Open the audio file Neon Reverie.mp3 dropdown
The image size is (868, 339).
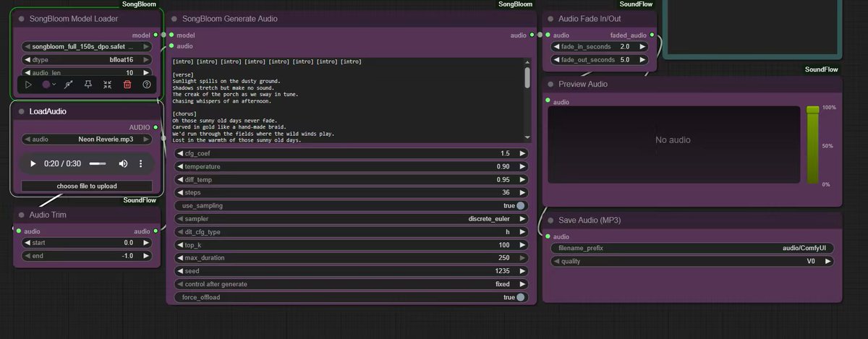(88, 140)
